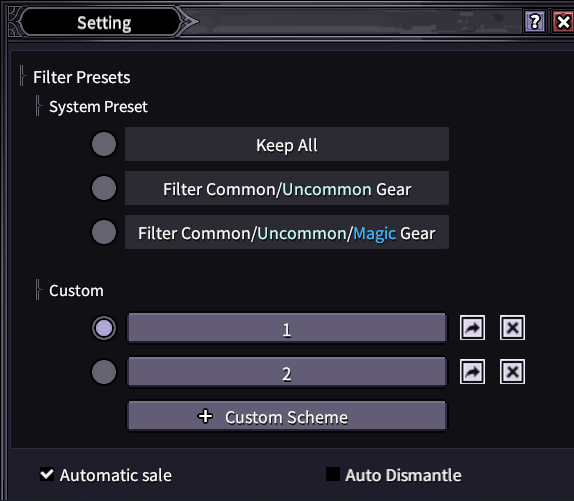Select the Keep All radio button

[104, 144]
